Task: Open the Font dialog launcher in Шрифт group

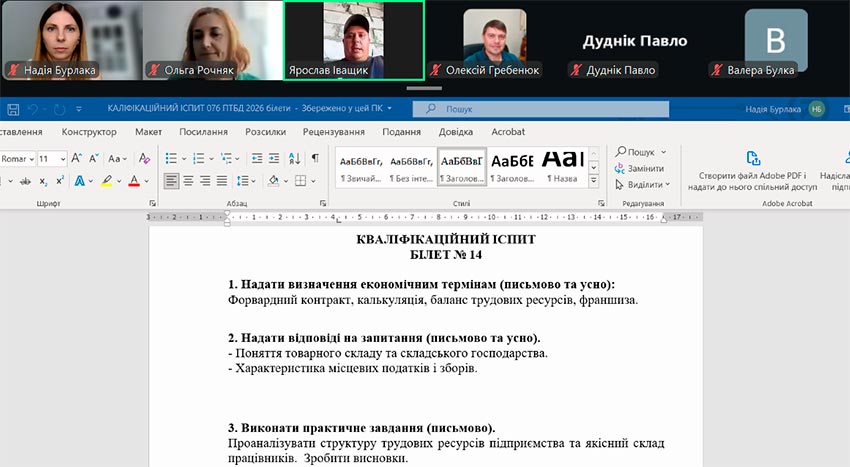Action: pyautogui.click(x=152, y=203)
